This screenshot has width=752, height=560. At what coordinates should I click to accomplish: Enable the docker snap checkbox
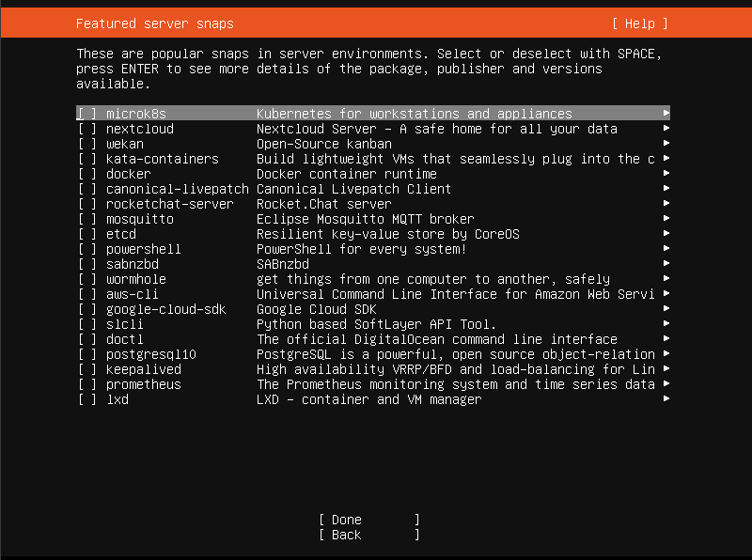tap(87, 174)
